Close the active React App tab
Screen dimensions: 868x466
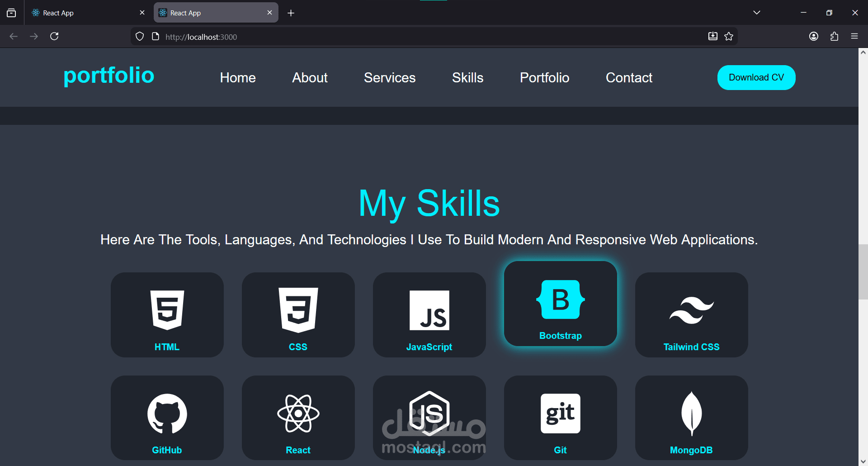(270, 13)
